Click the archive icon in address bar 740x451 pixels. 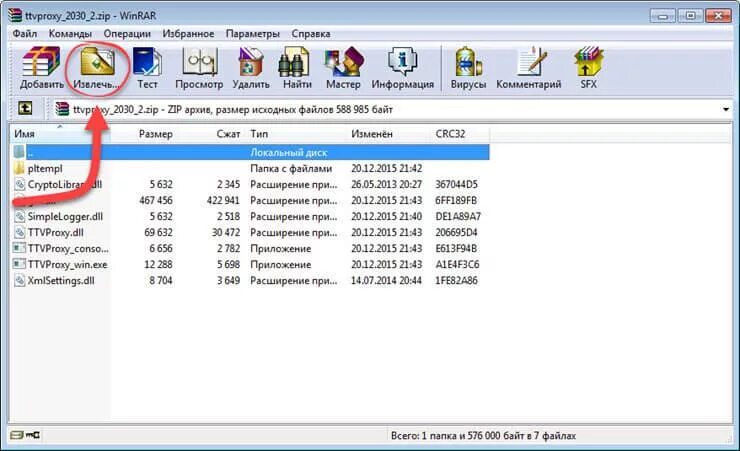(62, 109)
